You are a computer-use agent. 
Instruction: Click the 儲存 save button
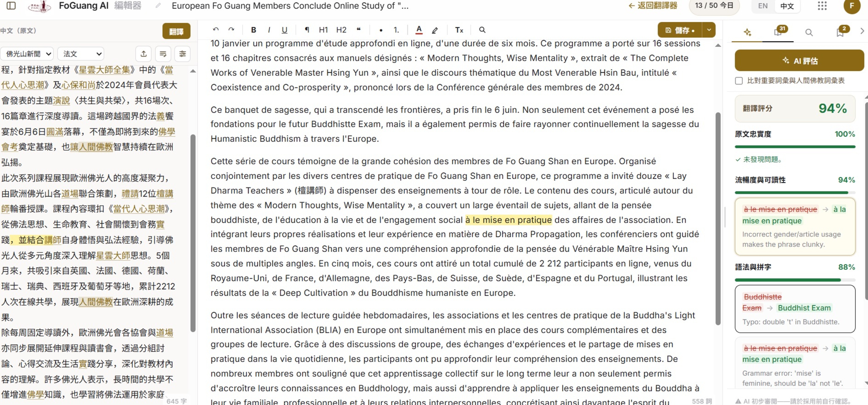[x=680, y=30]
